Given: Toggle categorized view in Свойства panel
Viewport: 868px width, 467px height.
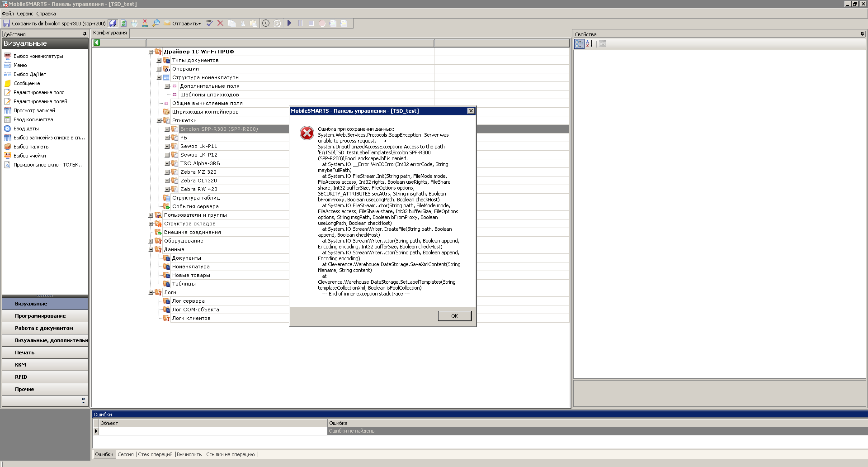Looking at the screenshot, I should 579,44.
